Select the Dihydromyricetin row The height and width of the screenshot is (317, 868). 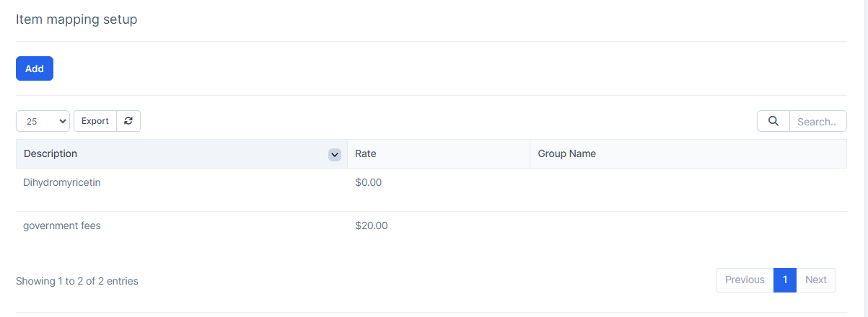pyautogui.click(x=62, y=182)
